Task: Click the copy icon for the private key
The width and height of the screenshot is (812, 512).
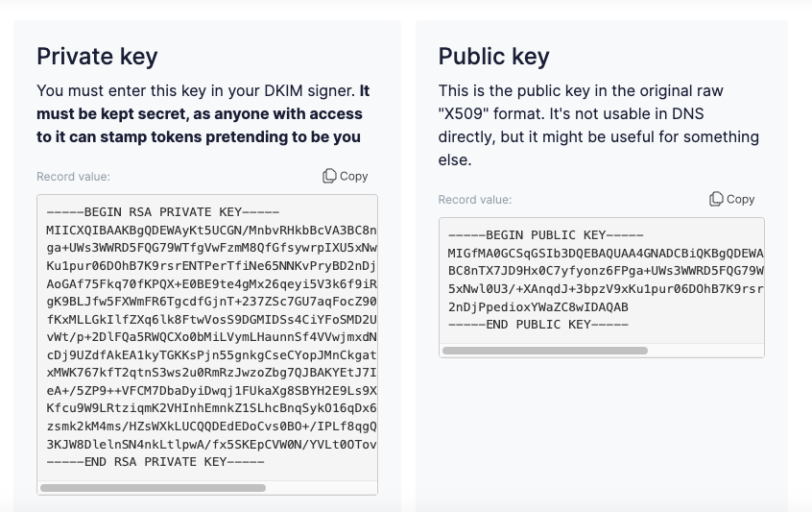Action: click(x=329, y=176)
